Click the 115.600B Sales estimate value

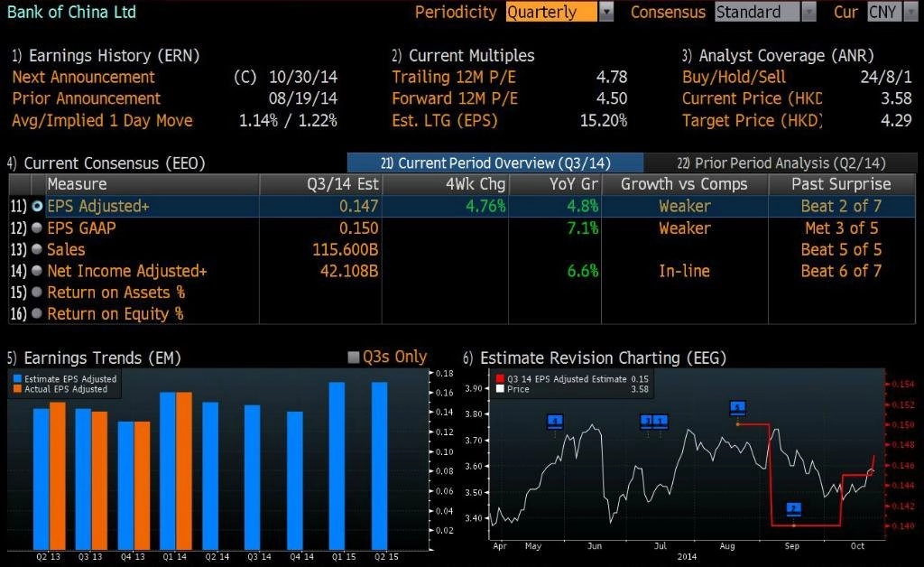point(346,249)
